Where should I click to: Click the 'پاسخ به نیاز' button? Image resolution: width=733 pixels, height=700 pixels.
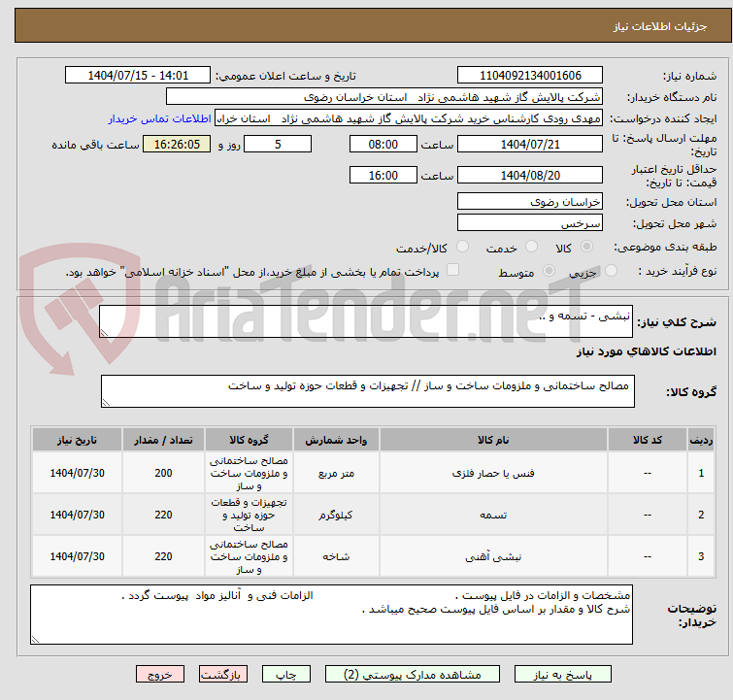coord(562,674)
